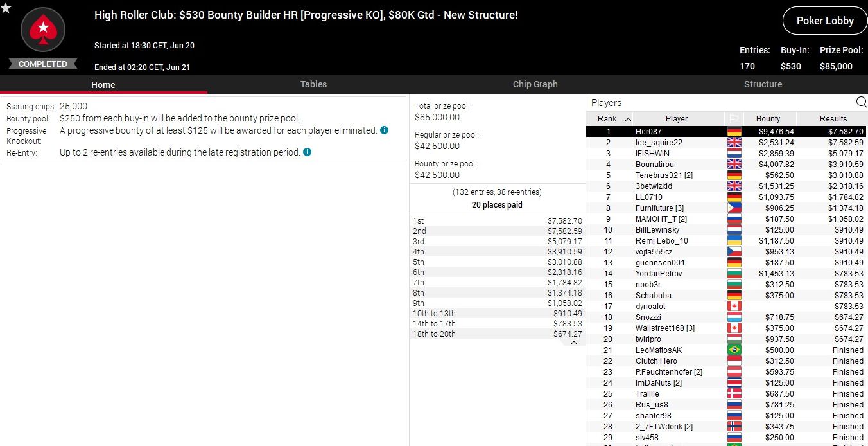Click Czech flag in vojta555cz row
Screen dimensions: 868x446
point(733,252)
